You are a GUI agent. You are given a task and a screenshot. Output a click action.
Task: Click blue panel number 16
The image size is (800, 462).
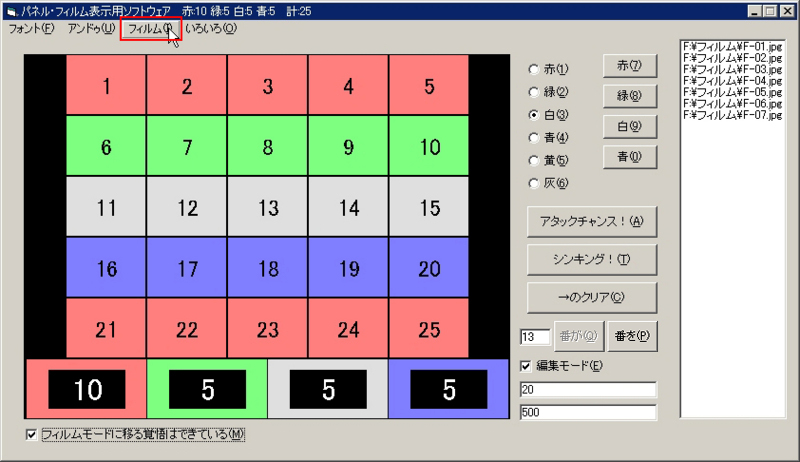[106, 267]
